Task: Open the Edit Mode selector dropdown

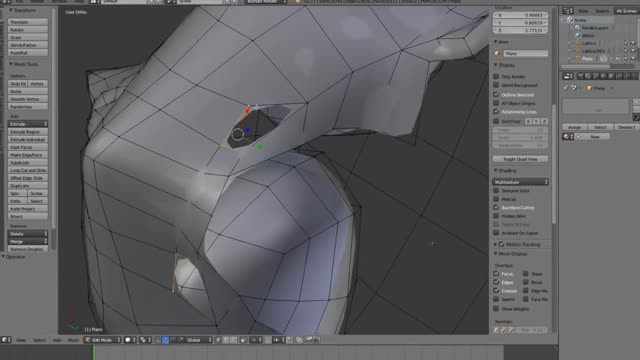Action: pos(103,340)
